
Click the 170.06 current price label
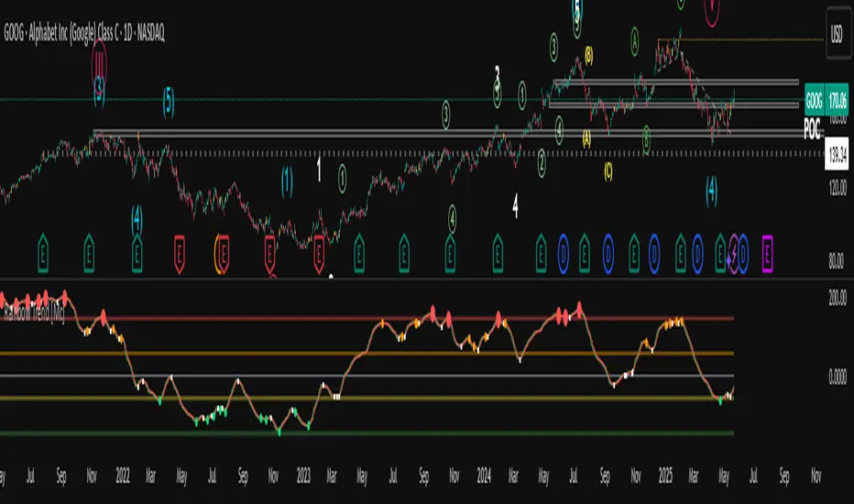click(x=838, y=100)
